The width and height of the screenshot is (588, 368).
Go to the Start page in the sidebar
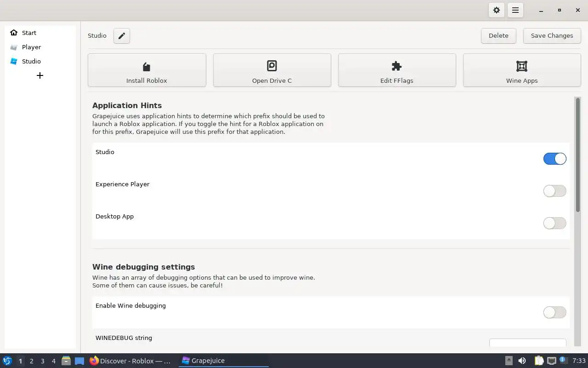(40, 33)
